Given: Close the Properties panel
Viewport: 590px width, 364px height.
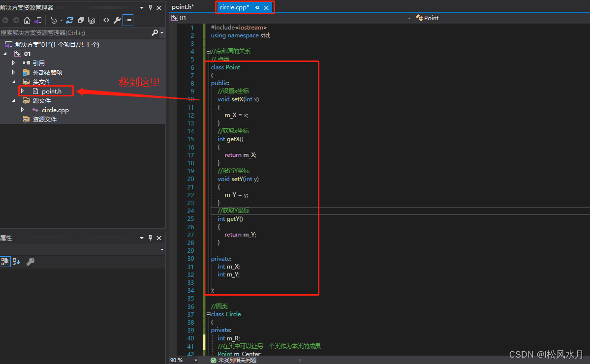Looking at the screenshot, I should [159, 238].
